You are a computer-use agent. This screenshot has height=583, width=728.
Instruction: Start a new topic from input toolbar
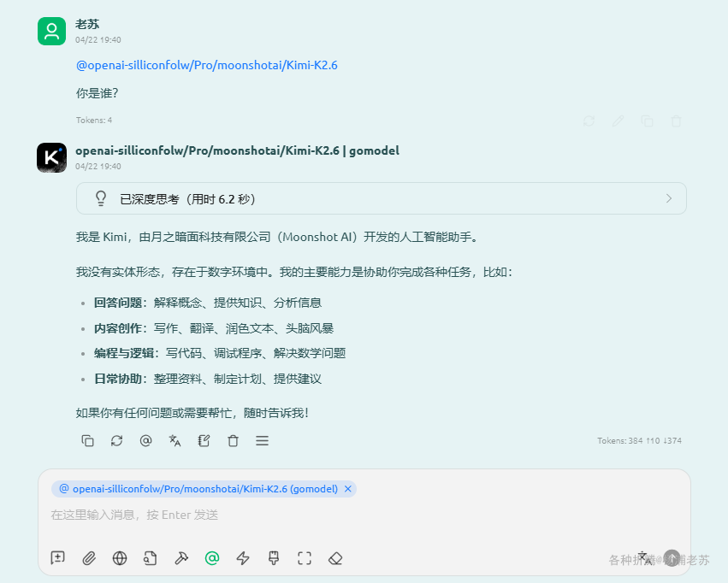(x=57, y=558)
